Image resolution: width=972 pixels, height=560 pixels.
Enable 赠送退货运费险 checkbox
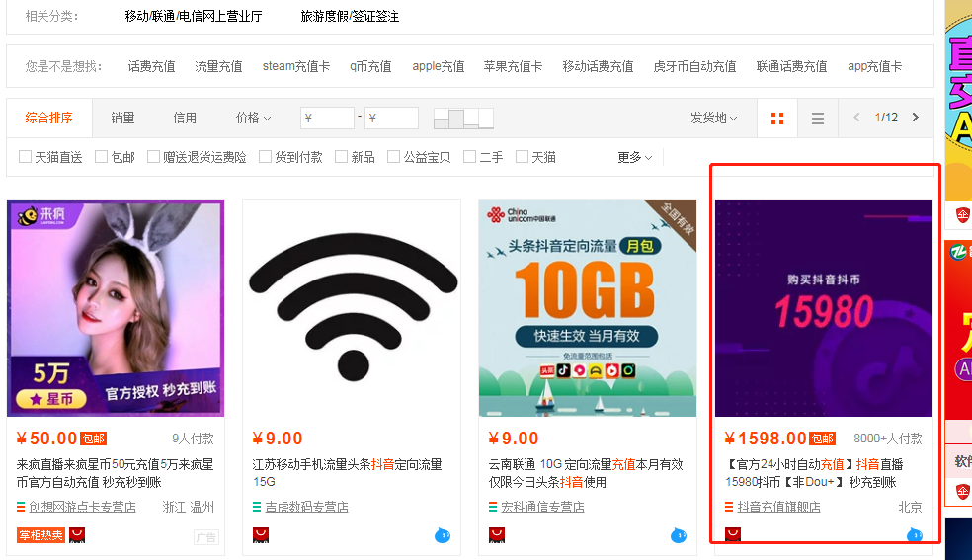(153, 157)
